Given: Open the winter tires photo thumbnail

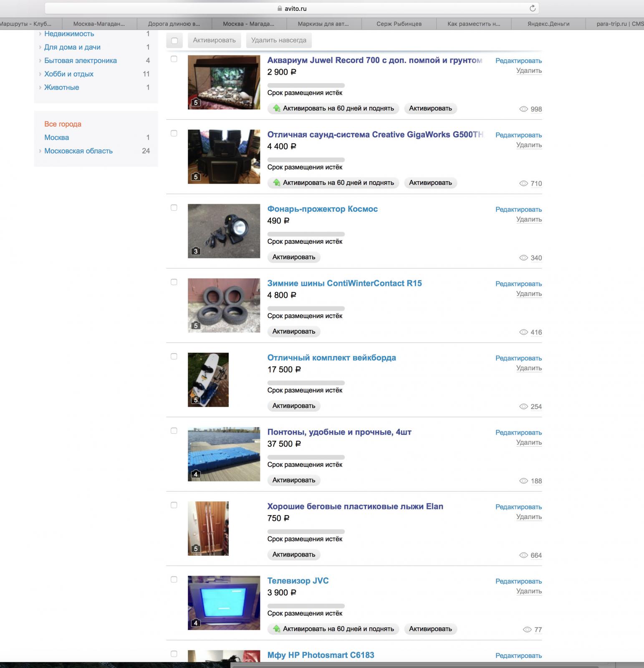Looking at the screenshot, I should click(x=224, y=305).
